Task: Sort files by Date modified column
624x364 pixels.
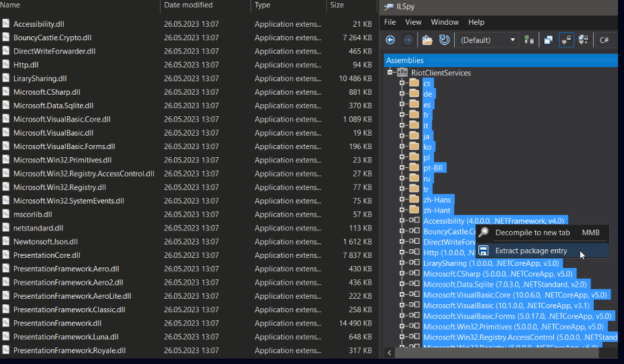Action: [206, 5]
